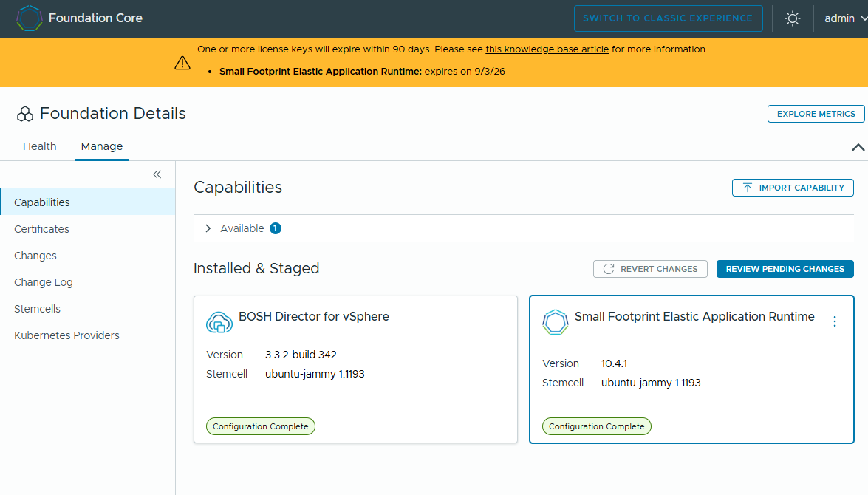Open Small Footprint Elastic Application Runtime title
Image resolution: width=868 pixels, height=495 pixels.
(694, 317)
